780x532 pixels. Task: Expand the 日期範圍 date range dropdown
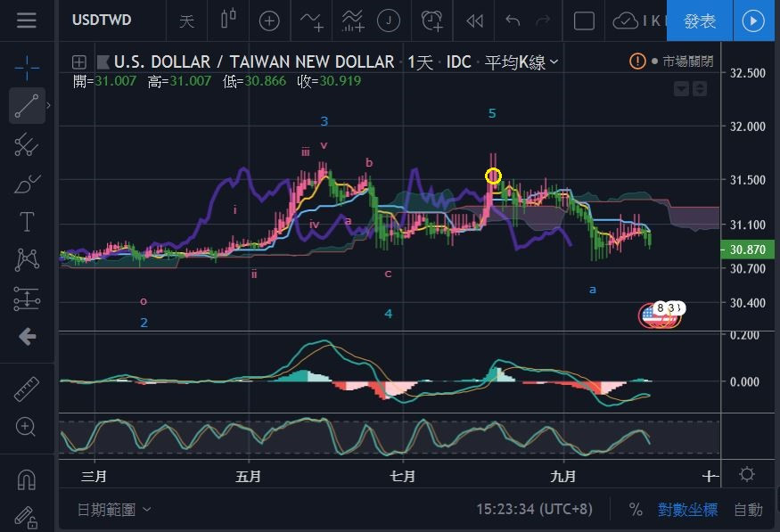[x=114, y=510]
